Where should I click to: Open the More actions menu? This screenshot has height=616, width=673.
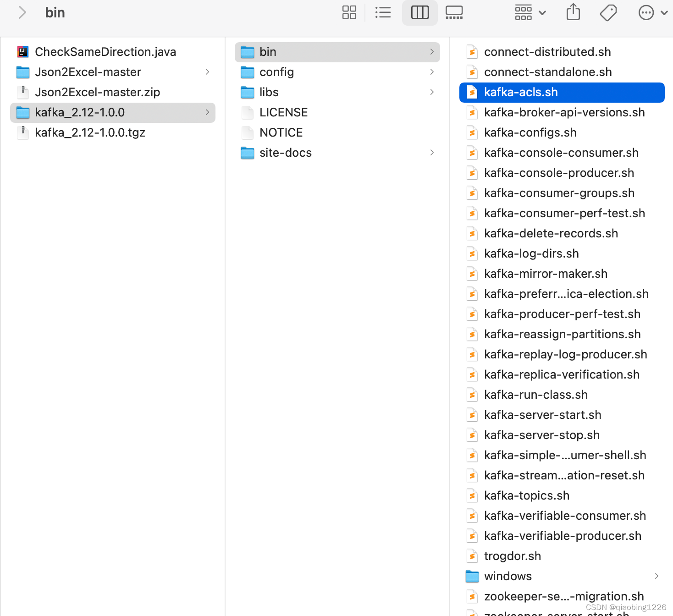[x=653, y=12]
